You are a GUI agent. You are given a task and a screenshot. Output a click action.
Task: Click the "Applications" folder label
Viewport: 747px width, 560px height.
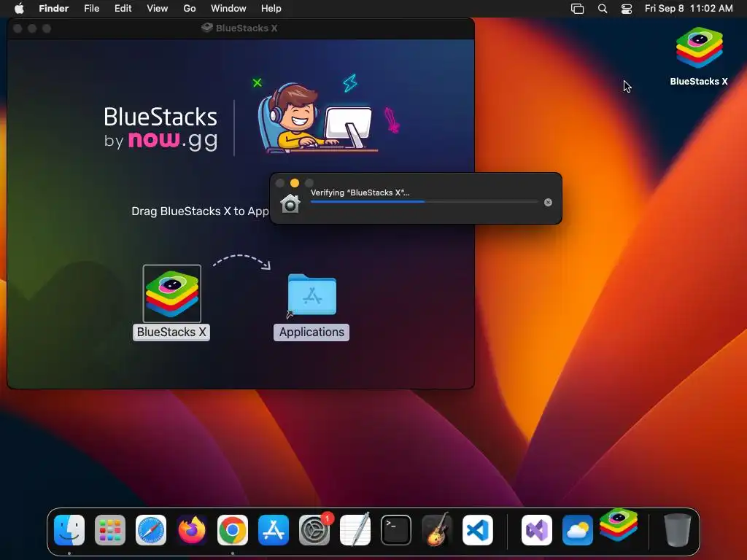(x=311, y=332)
